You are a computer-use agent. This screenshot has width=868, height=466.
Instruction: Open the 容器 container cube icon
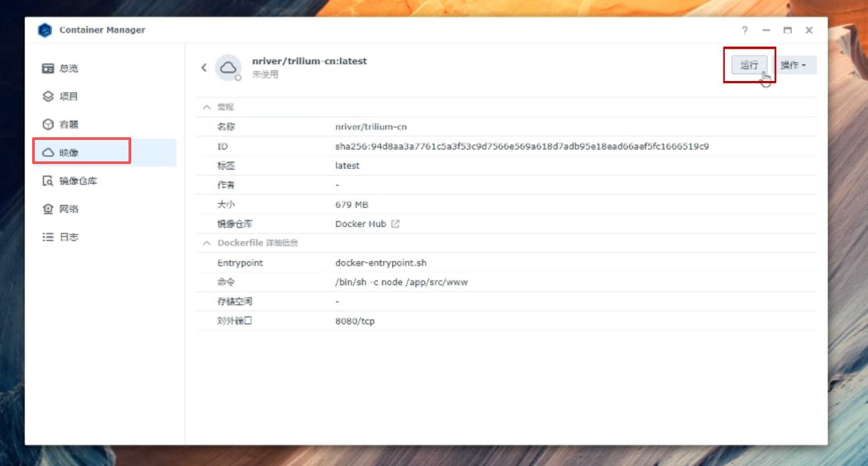(x=48, y=125)
